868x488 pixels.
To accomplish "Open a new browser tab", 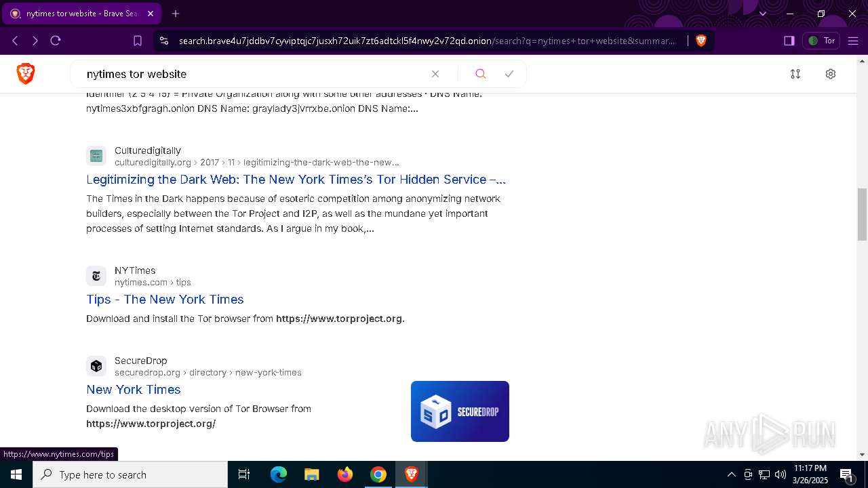I will pyautogui.click(x=176, y=14).
